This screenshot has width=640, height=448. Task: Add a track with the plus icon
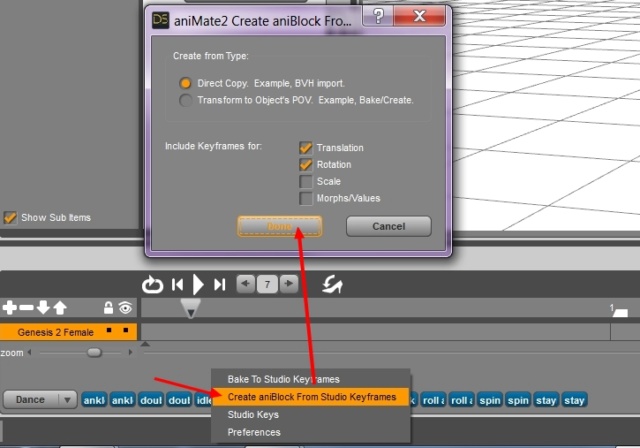click(x=9, y=308)
